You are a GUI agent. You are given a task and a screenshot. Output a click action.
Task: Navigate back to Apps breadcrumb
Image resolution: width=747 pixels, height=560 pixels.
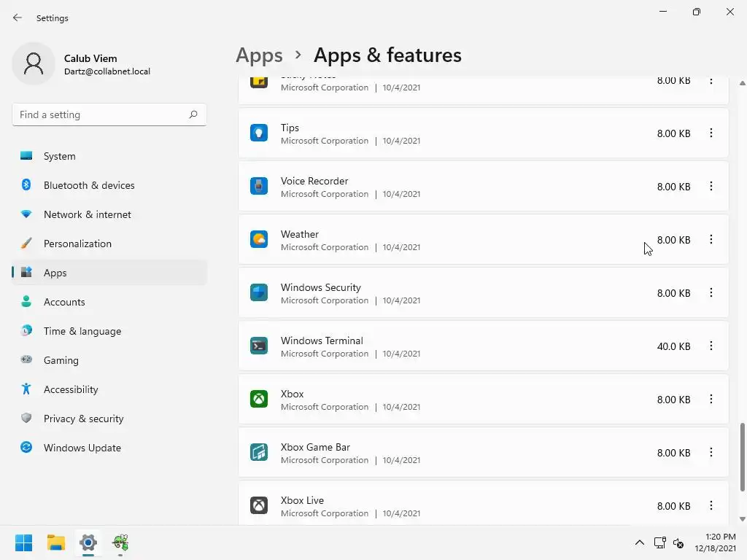pos(259,55)
